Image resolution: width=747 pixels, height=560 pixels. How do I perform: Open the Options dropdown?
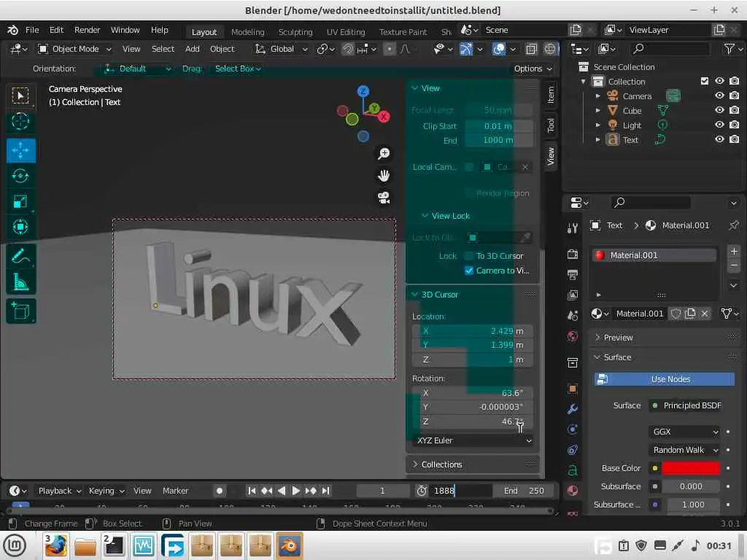tap(532, 69)
